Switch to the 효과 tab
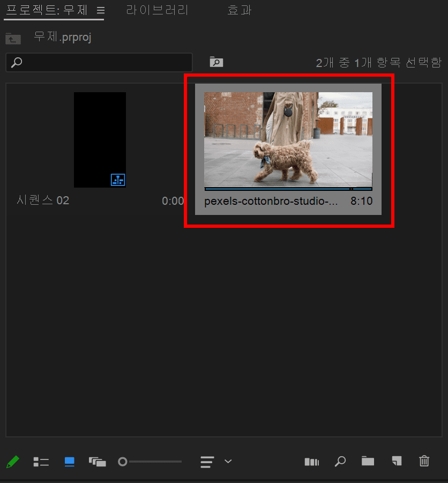Viewport: 448px width, 483px height. (240, 10)
